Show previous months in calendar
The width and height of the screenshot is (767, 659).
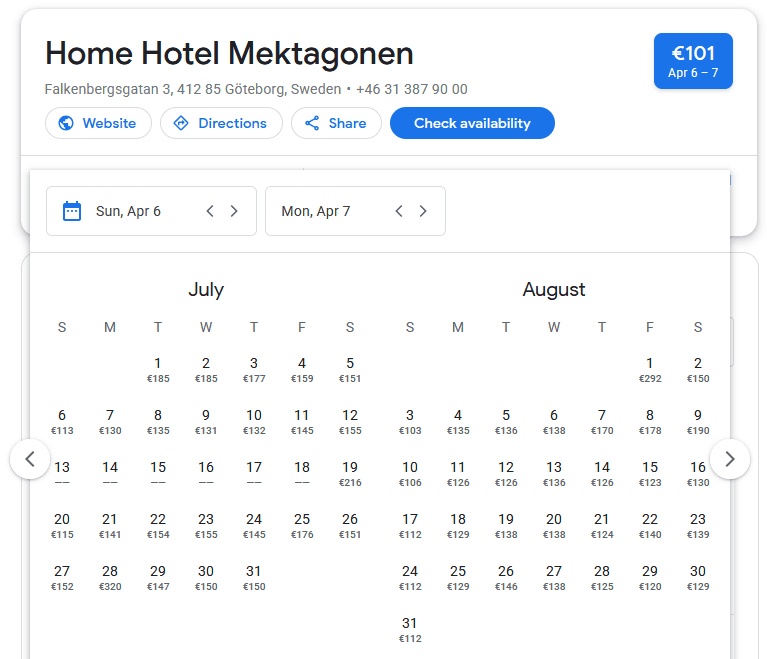(x=30, y=459)
